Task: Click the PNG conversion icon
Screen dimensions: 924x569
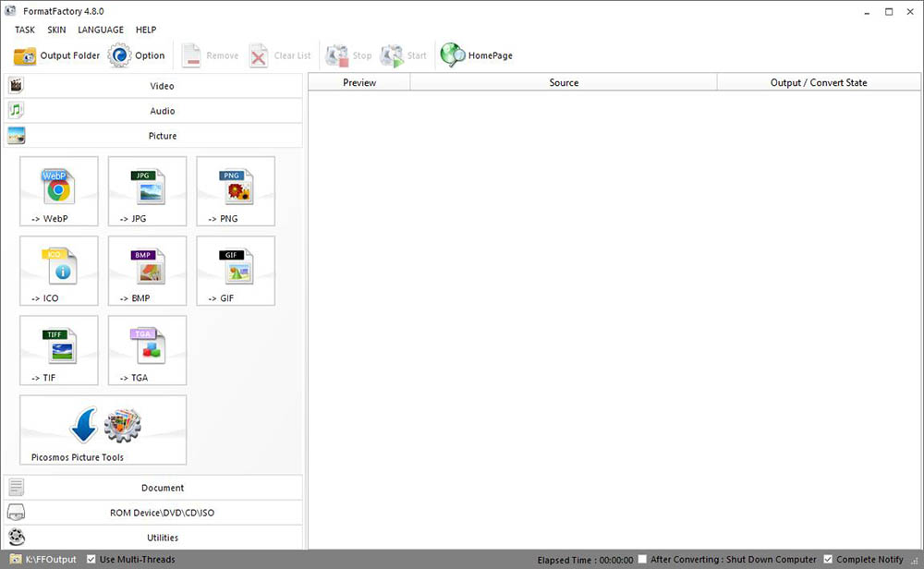Action: click(236, 190)
